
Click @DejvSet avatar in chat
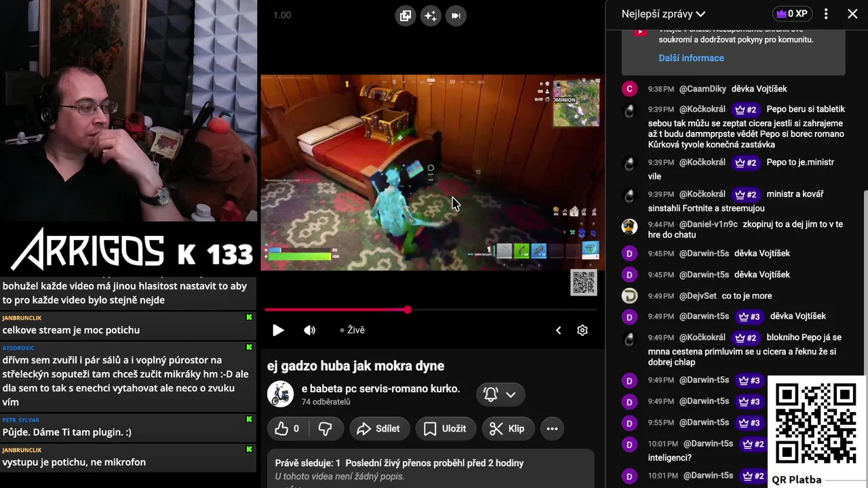629,296
